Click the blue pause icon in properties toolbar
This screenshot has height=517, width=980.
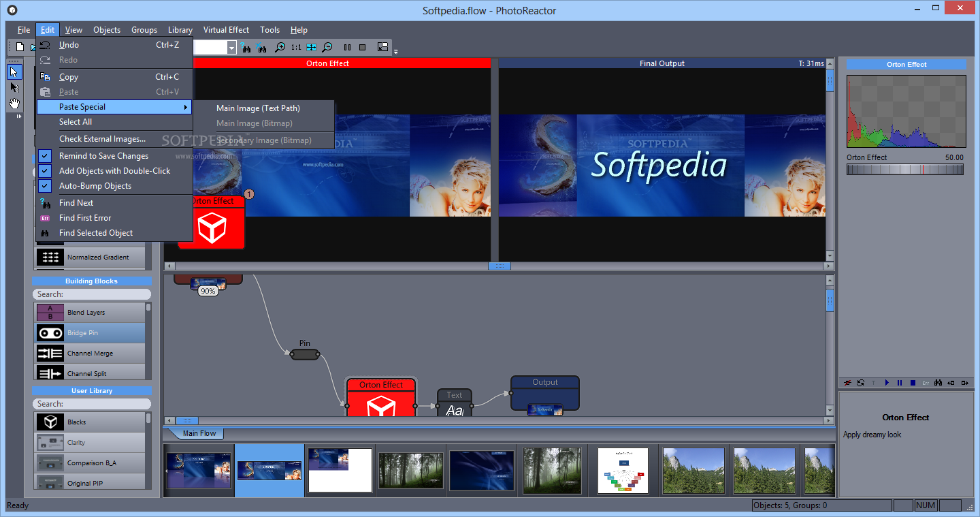(900, 383)
